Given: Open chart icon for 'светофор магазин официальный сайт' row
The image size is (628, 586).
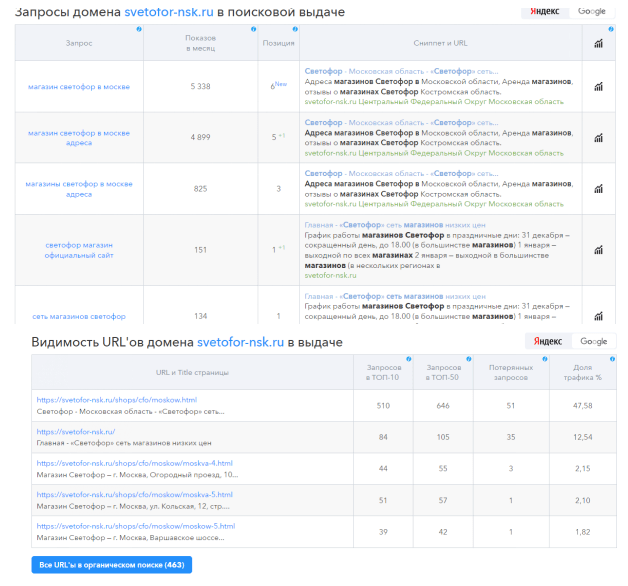Looking at the screenshot, I should tap(598, 250).
